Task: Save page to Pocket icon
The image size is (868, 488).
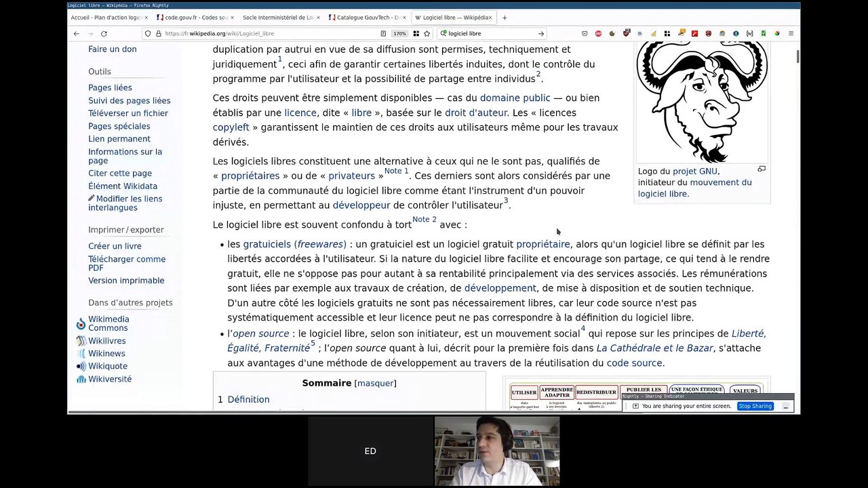Action: 585,33
